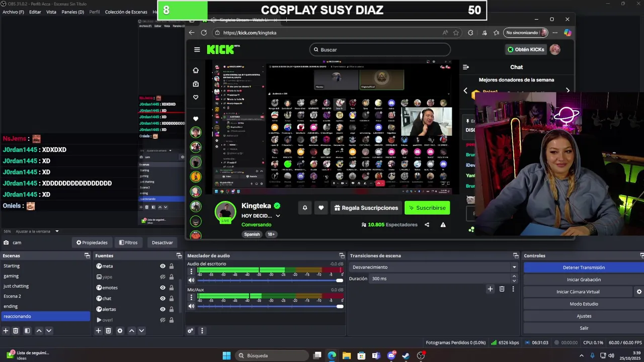
Task: Open Mic/Aux channel three-dot options
Action: click(x=191, y=298)
